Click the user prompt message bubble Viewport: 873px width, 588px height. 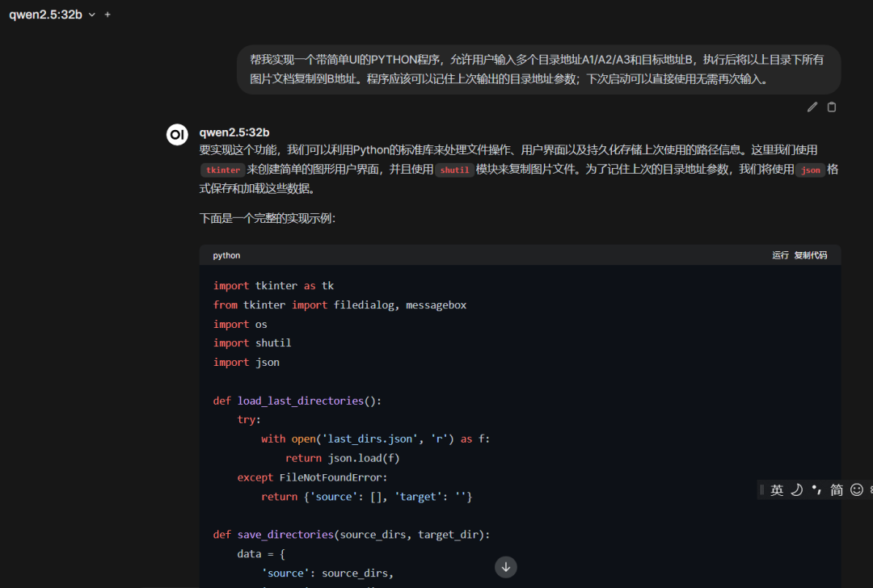[538, 69]
